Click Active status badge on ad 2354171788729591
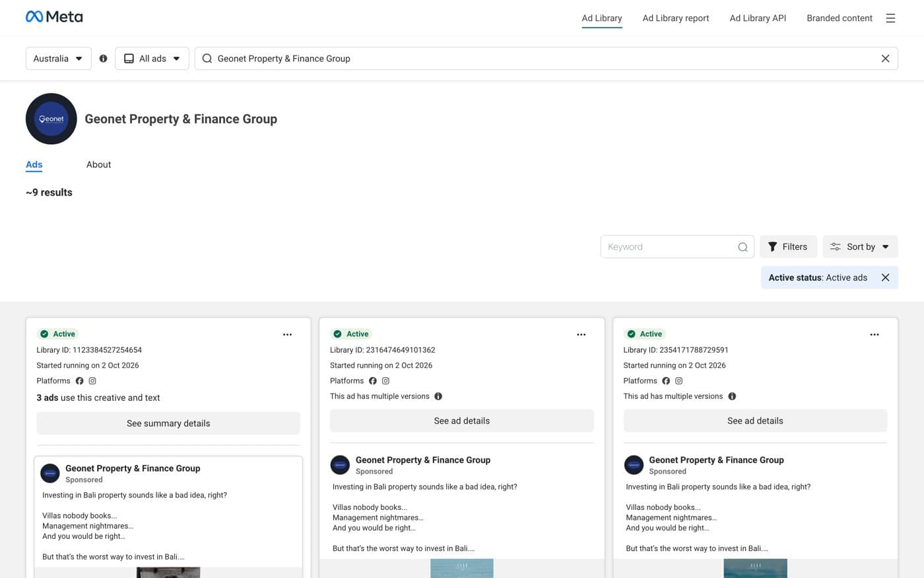Screen dimensions: 924x578 pyautogui.click(x=645, y=334)
